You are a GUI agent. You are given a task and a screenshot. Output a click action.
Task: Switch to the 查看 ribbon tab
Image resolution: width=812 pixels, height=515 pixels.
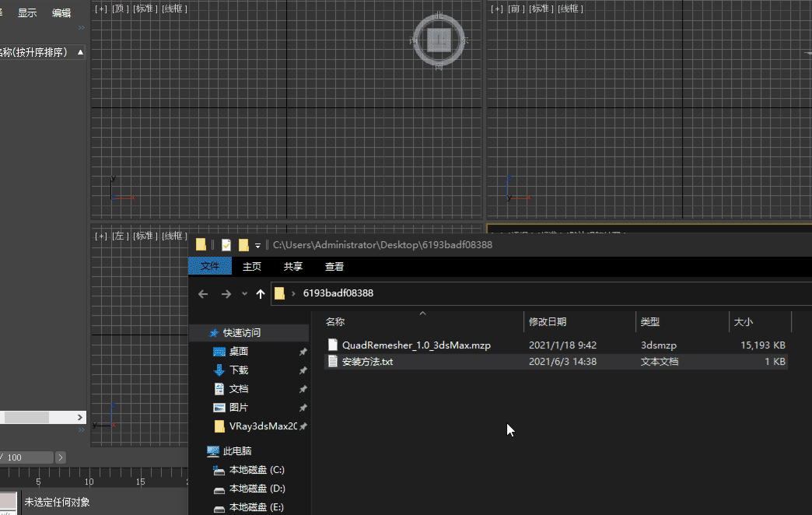pos(334,266)
